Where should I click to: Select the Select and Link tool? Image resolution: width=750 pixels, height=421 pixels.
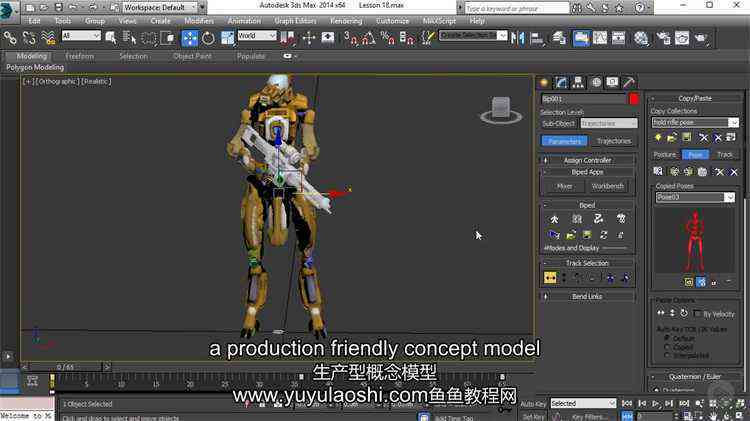pyautogui.click(x=10, y=37)
